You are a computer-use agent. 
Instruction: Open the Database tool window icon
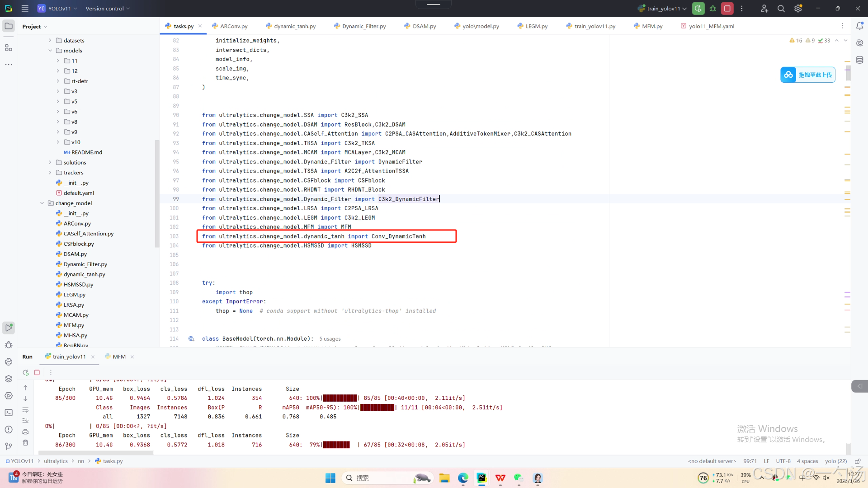(x=859, y=60)
